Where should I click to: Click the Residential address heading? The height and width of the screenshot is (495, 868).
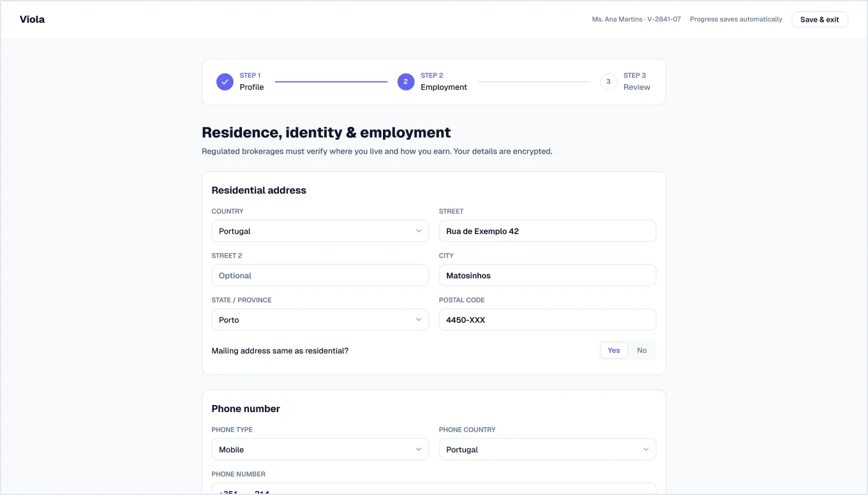point(258,190)
